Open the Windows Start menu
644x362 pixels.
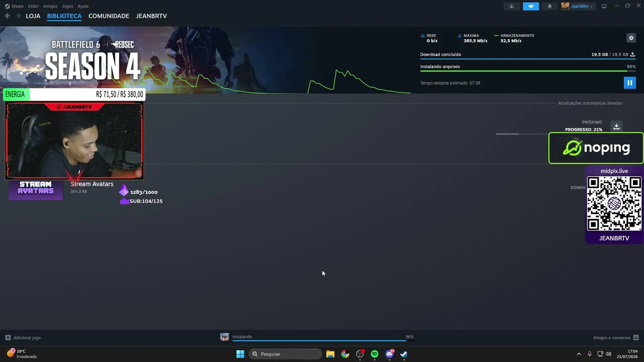pos(240,354)
